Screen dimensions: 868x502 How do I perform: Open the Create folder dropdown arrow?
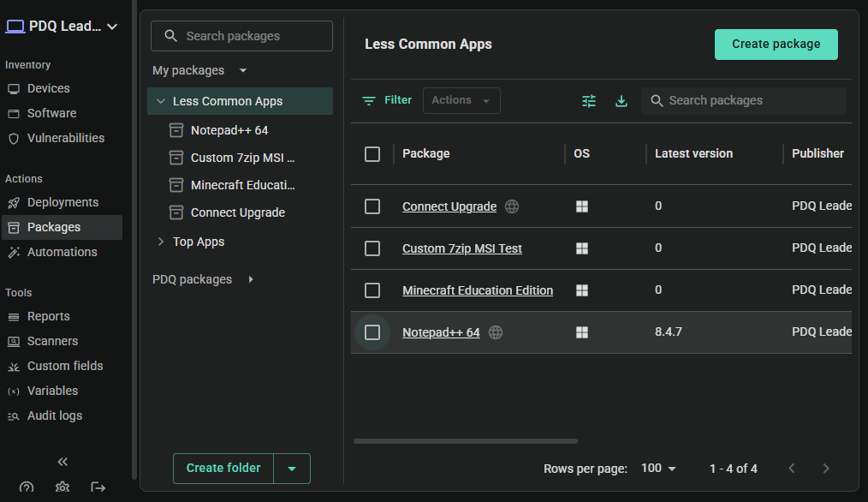[x=292, y=469]
